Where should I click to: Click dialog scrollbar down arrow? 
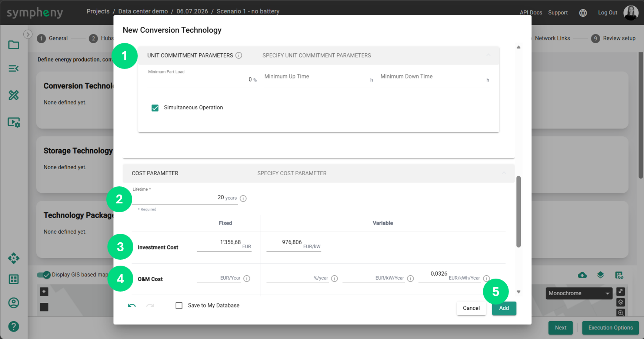pyautogui.click(x=518, y=292)
